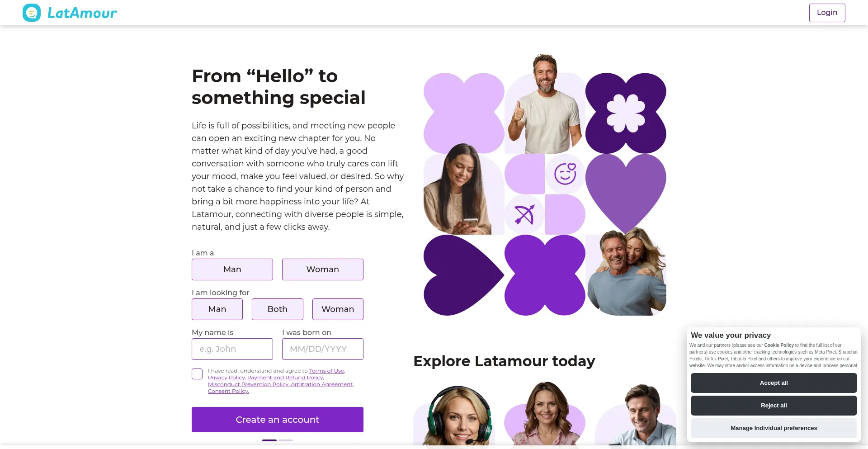
Task: Tick the terms agreement checkbox
Action: pos(197,374)
